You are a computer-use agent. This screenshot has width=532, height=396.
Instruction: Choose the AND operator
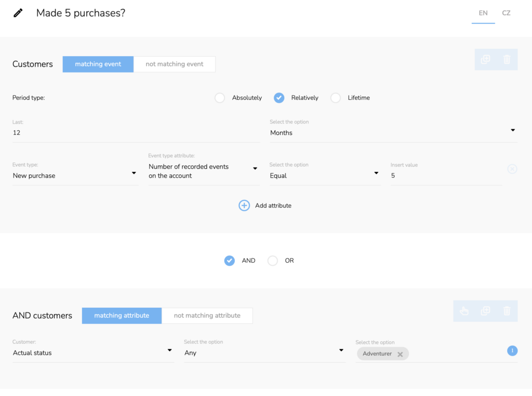pos(229,261)
